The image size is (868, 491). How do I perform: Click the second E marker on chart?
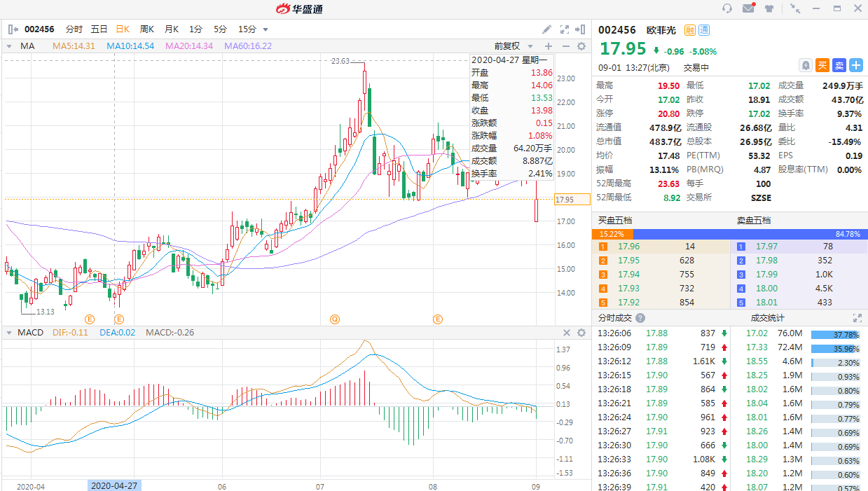click(x=119, y=319)
